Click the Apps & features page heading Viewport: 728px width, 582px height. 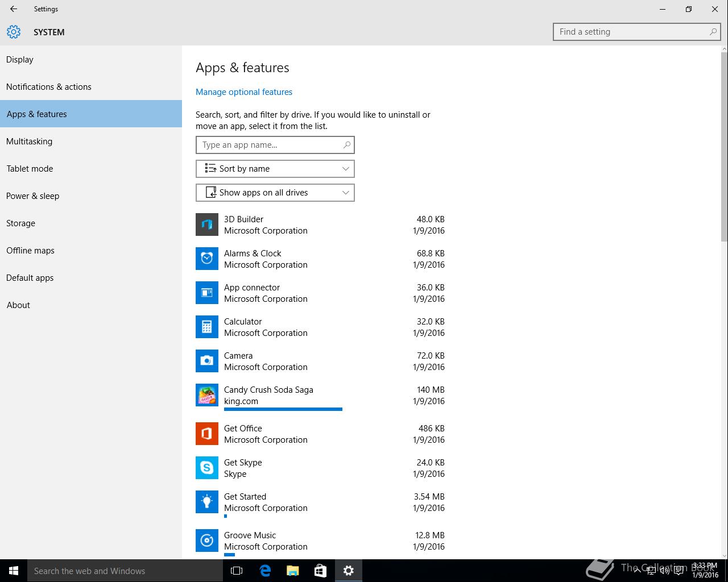pos(242,68)
